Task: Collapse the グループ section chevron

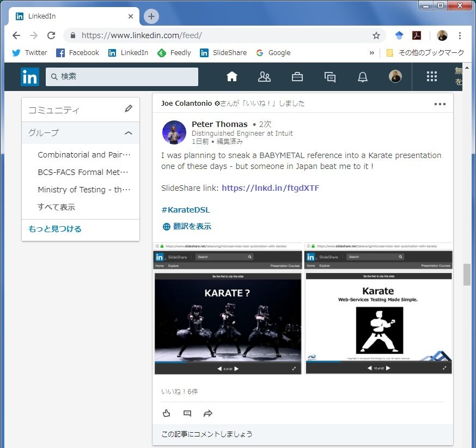Action: [129, 133]
